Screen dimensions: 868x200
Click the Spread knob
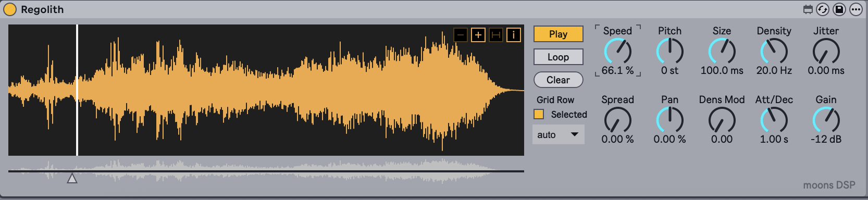[617, 120]
